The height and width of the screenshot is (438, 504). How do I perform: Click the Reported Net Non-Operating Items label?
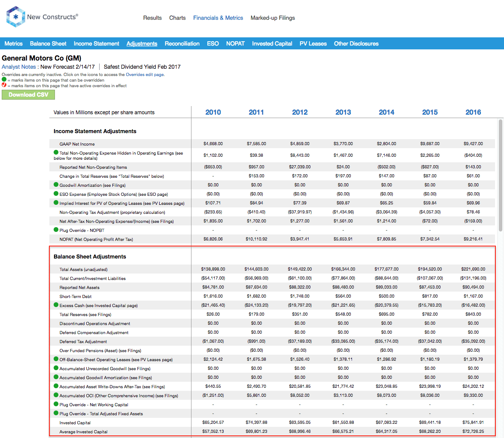tap(93, 167)
